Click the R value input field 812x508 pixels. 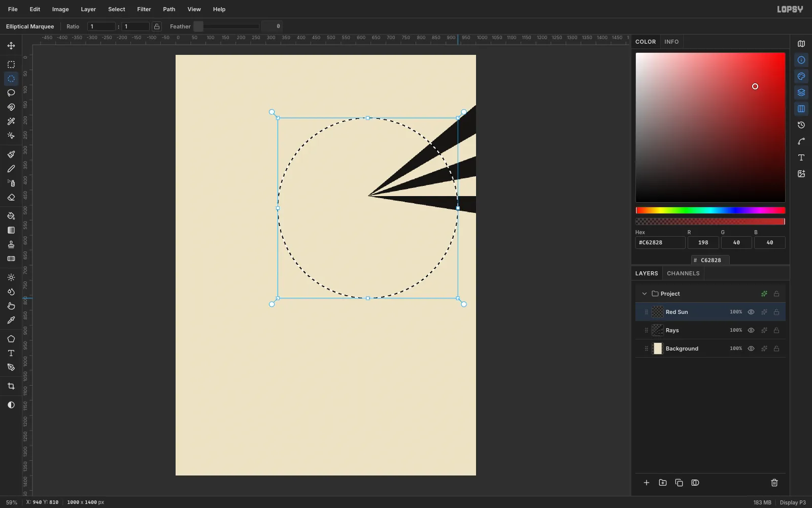703,243
